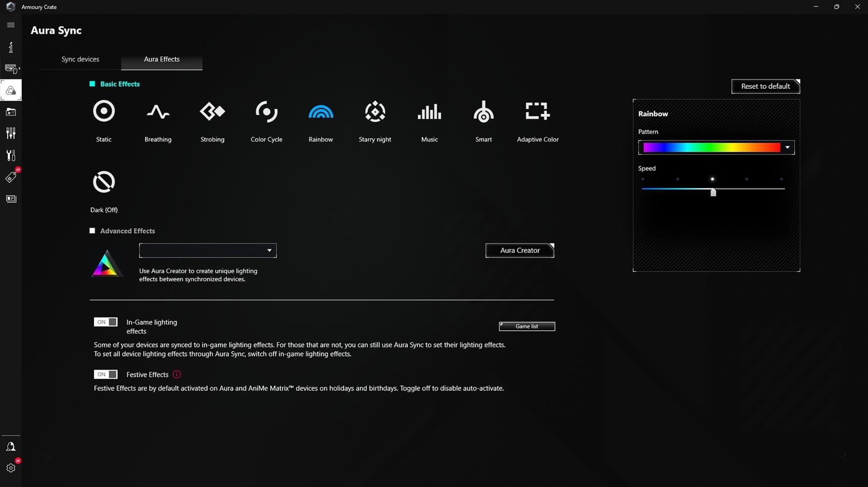This screenshot has height=487, width=868.
Task: Pick the Color Cycle effect
Action: (266, 112)
